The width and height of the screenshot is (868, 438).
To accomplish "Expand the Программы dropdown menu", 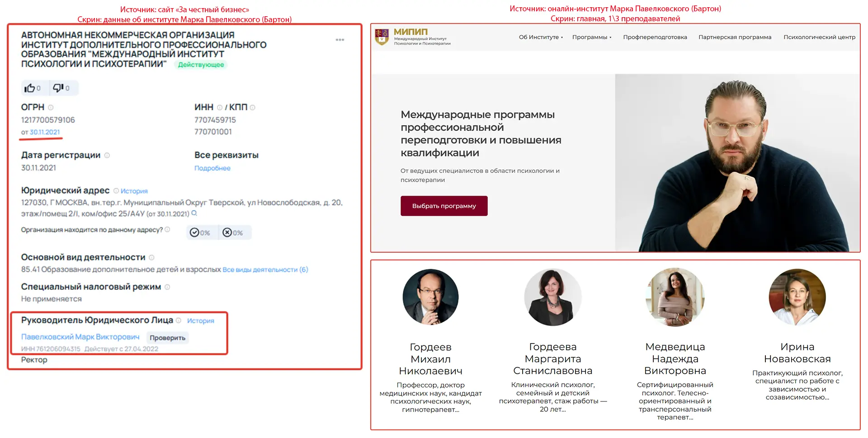I will click(x=592, y=37).
